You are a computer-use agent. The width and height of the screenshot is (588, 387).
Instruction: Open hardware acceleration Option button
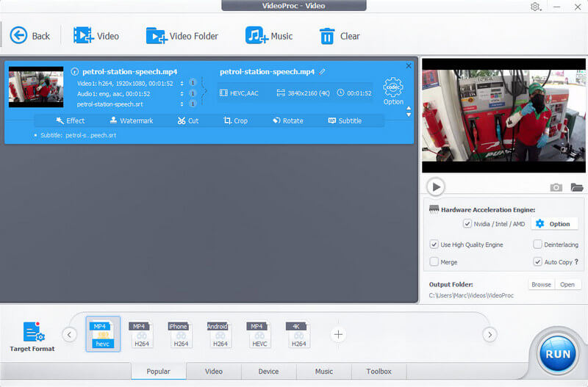point(553,224)
